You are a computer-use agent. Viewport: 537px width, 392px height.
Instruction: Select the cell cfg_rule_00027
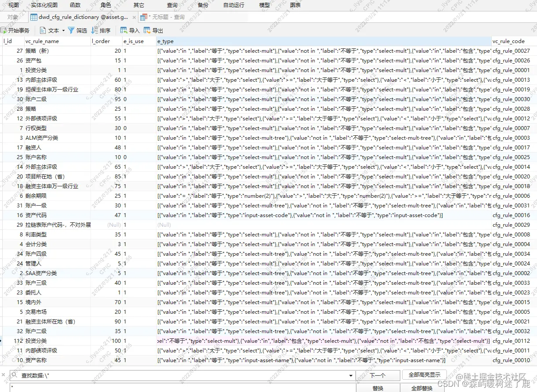pyautogui.click(x=514, y=51)
